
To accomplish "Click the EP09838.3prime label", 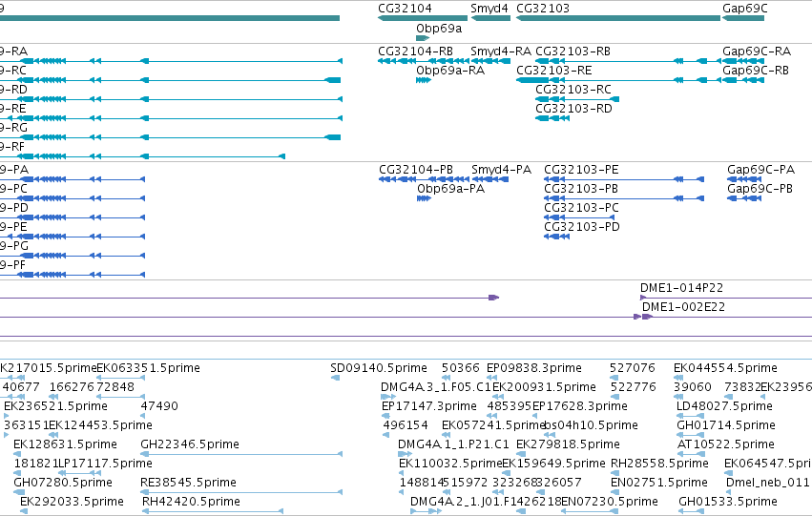I will pyautogui.click(x=534, y=368).
